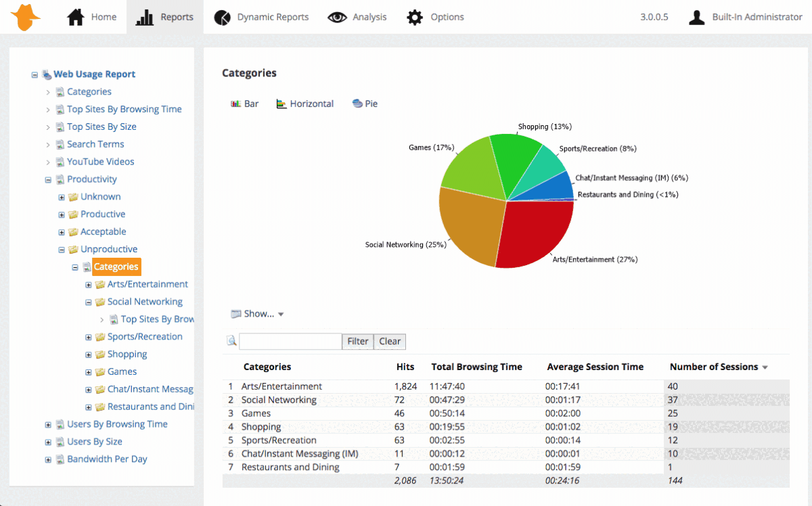Open Dynamic Reports via its pie icon
The image size is (812, 506).
(x=222, y=17)
